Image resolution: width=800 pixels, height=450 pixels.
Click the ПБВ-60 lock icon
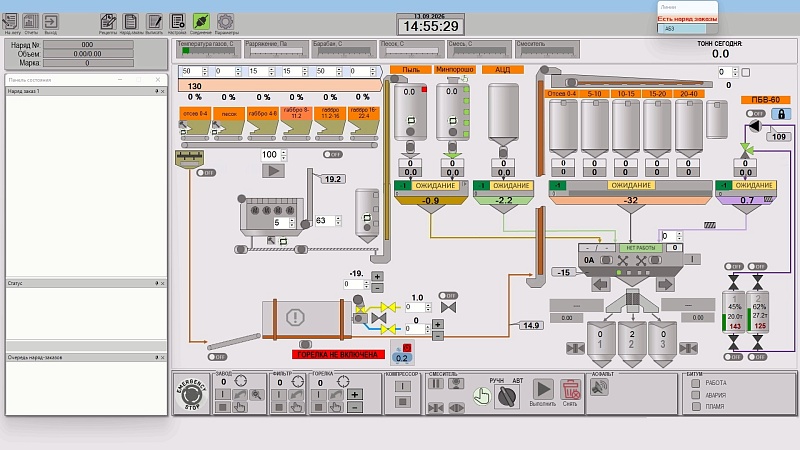(781, 114)
